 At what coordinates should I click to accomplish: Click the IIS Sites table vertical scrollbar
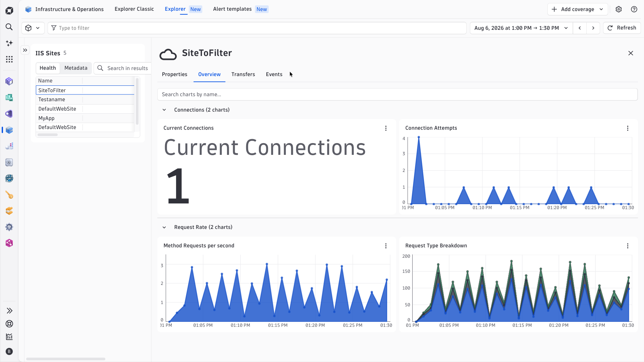137,101
